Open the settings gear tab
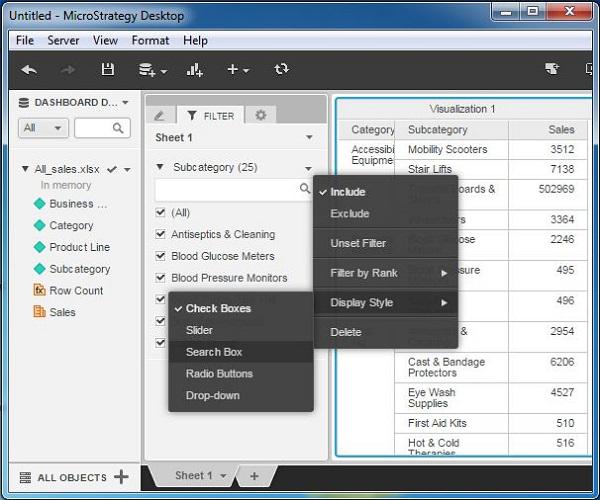This screenshot has width=600, height=500. pos(261,115)
